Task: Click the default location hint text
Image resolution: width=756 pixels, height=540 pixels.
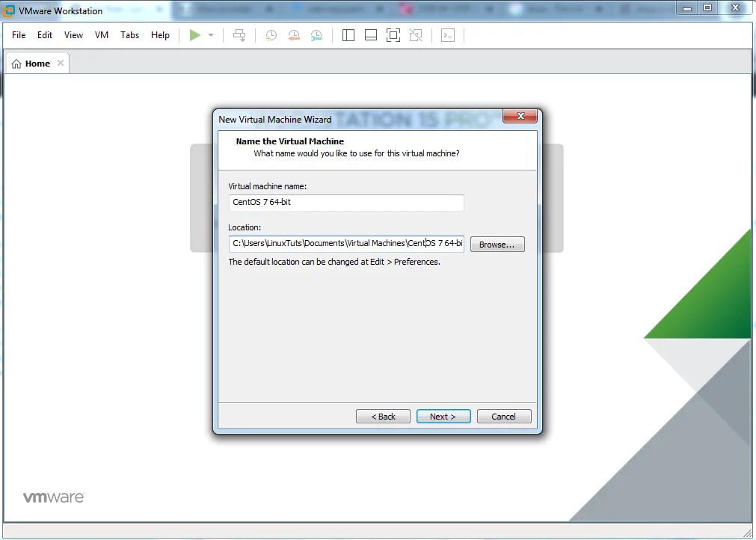Action: click(x=334, y=262)
